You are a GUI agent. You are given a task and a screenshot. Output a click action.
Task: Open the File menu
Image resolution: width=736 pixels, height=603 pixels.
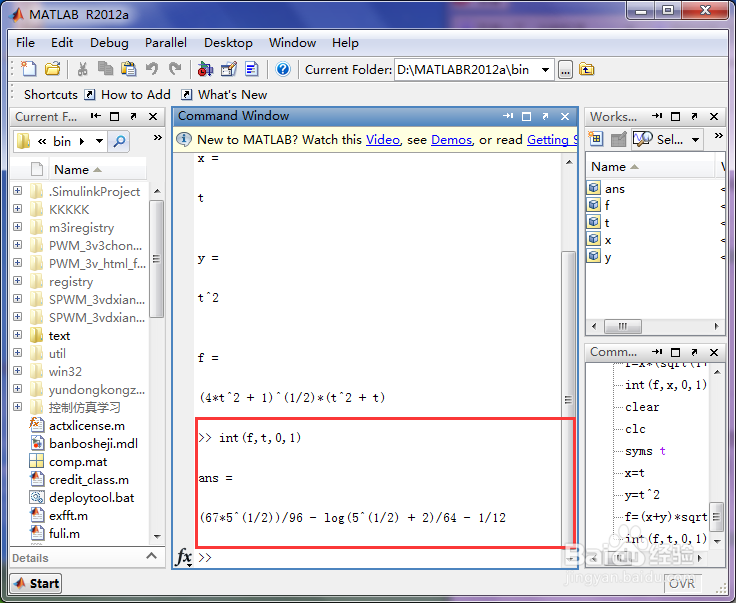point(25,43)
